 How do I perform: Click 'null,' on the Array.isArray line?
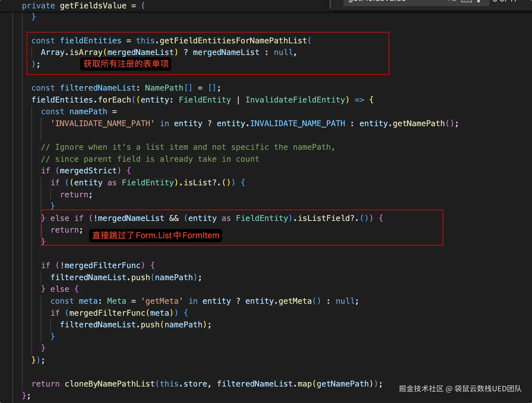285,52
